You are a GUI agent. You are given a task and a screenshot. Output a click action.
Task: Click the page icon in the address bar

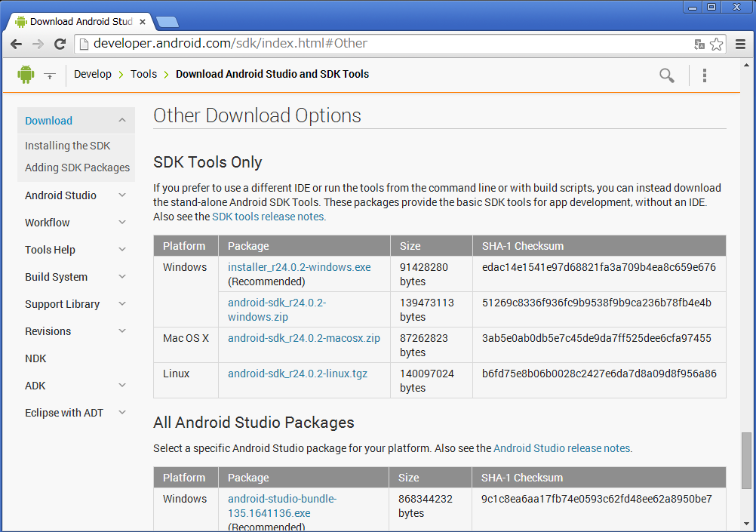[x=84, y=44]
